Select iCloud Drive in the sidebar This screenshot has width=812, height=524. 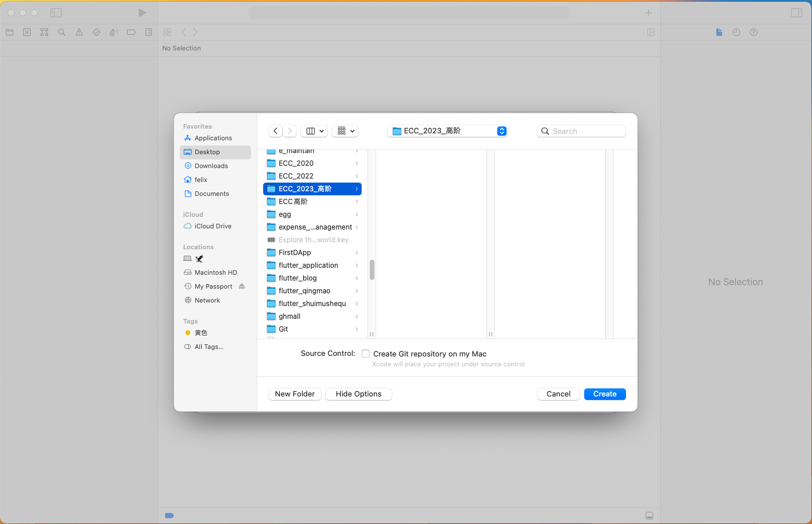pyautogui.click(x=213, y=226)
